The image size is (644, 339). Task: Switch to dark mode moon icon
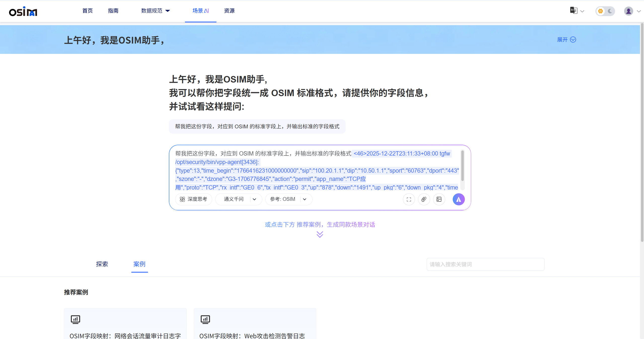click(x=610, y=11)
